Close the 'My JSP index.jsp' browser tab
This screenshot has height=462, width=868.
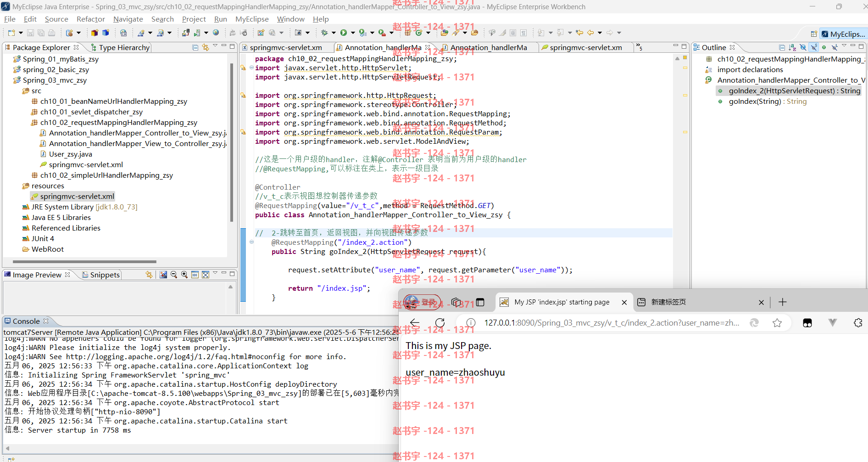tap(624, 302)
